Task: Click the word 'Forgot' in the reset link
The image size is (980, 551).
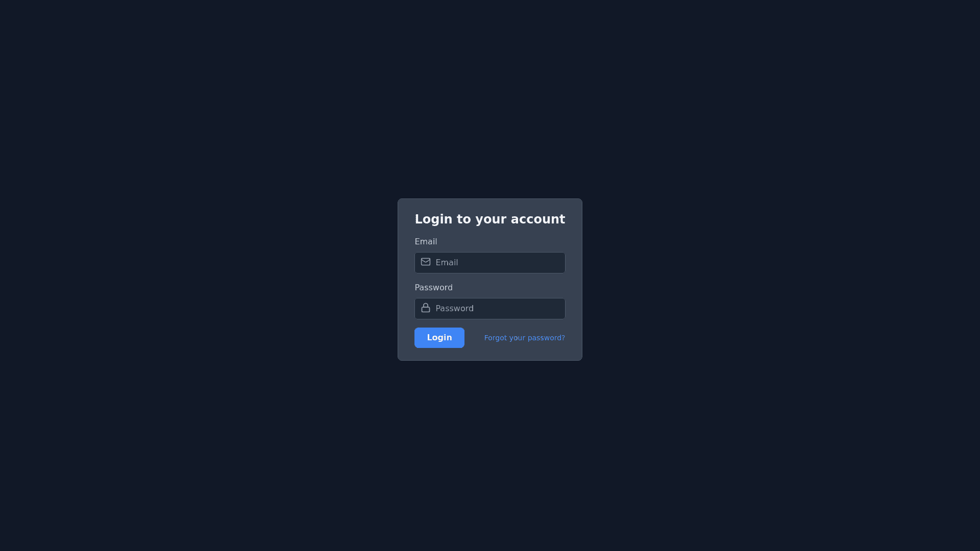Action: tap(496, 338)
